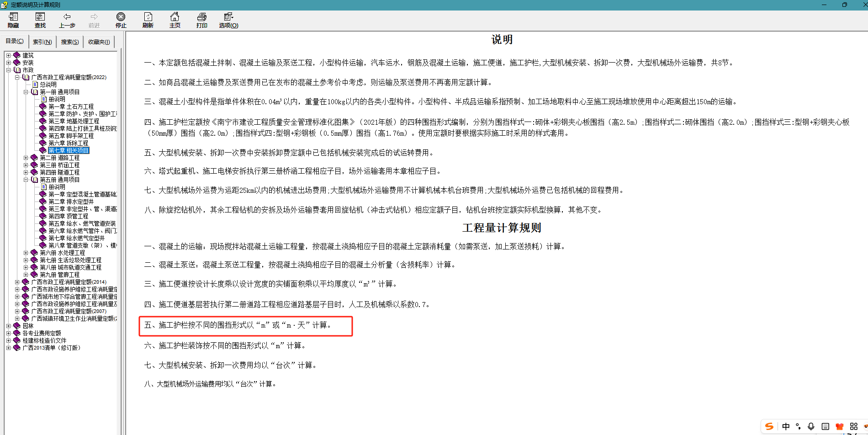Click the book icon beside 桂建标桂造价文件
The height and width of the screenshot is (435, 868).
(x=17, y=340)
